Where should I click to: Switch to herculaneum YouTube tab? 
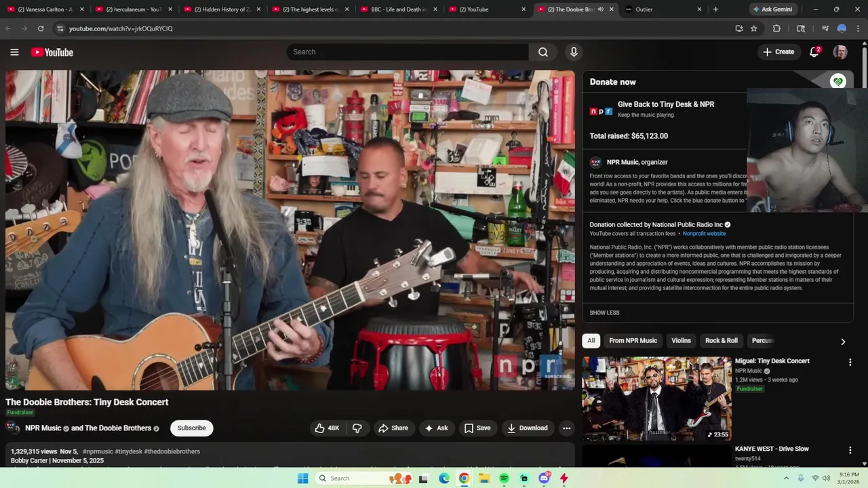pyautogui.click(x=133, y=9)
